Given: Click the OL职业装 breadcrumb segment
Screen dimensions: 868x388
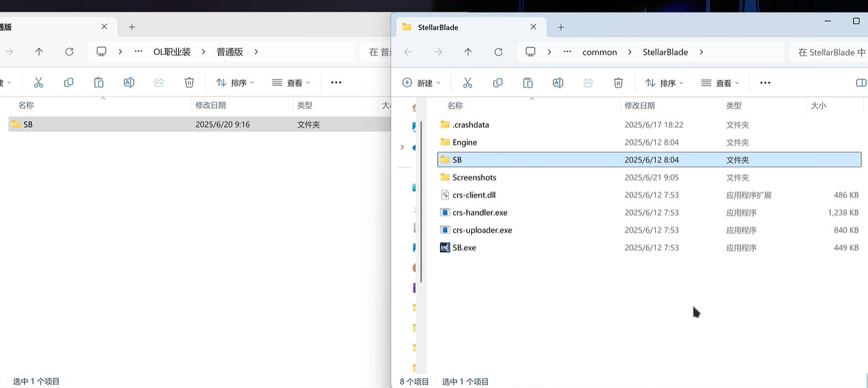Looking at the screenshot, I should tap(171, 52).
